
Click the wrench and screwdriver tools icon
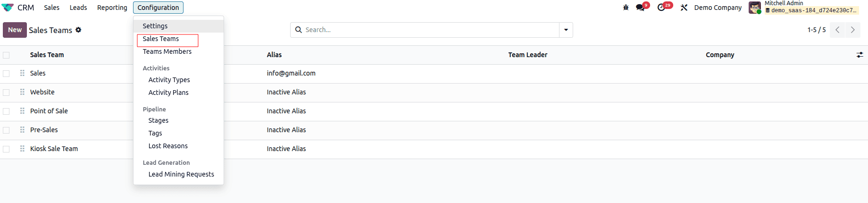pyautogui.click(x=684, y=8)
